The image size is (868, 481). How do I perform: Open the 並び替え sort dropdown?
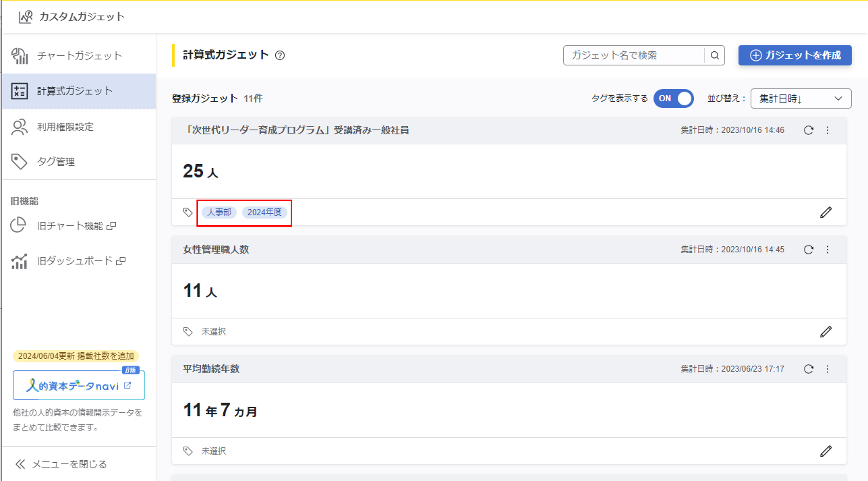pyautogui.click(x=801, y=98)
